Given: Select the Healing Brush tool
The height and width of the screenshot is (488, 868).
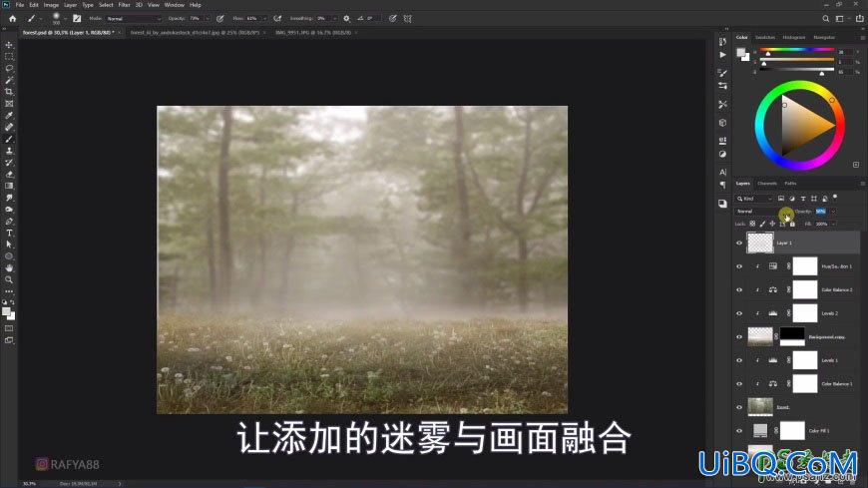Looking at the screenshot, I should pos(9,127).
